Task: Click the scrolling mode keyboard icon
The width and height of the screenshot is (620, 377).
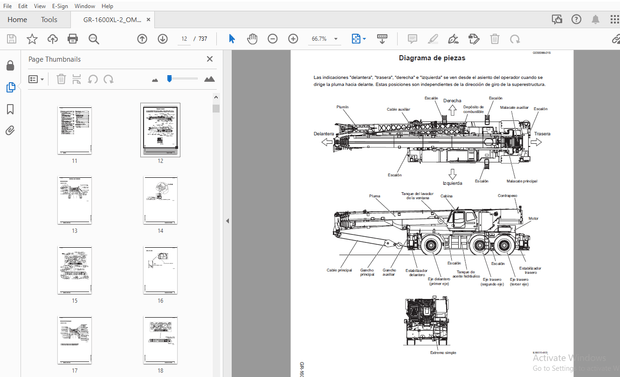Action: pos(382,39)
